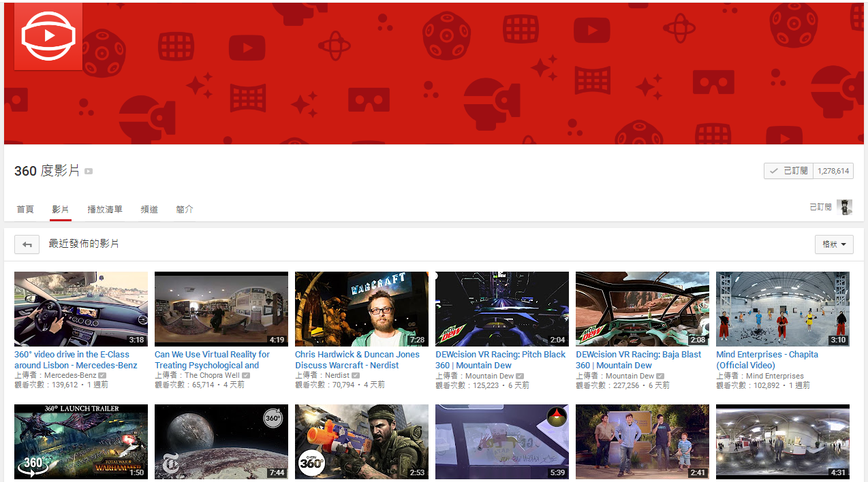Open the 播放清單 tab

point(105,209)
